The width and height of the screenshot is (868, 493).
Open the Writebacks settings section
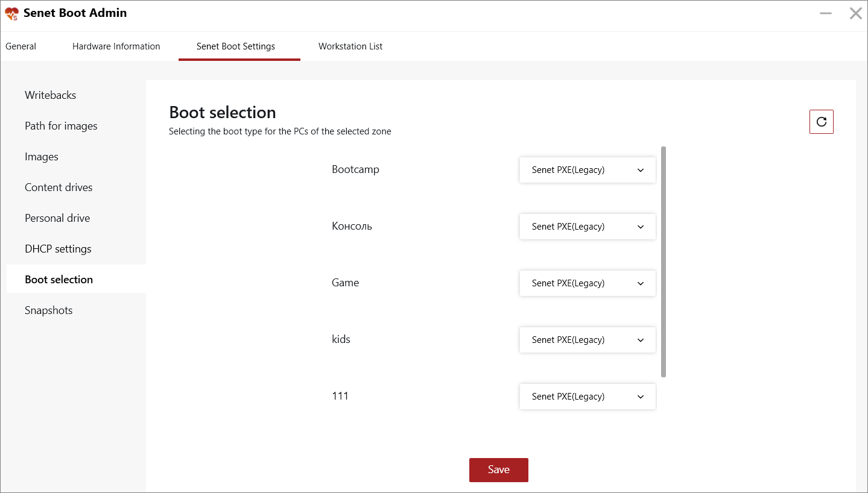click(50, 95)
